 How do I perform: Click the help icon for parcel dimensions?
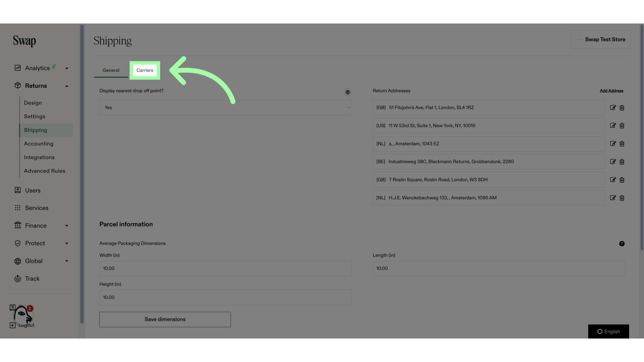622,244
